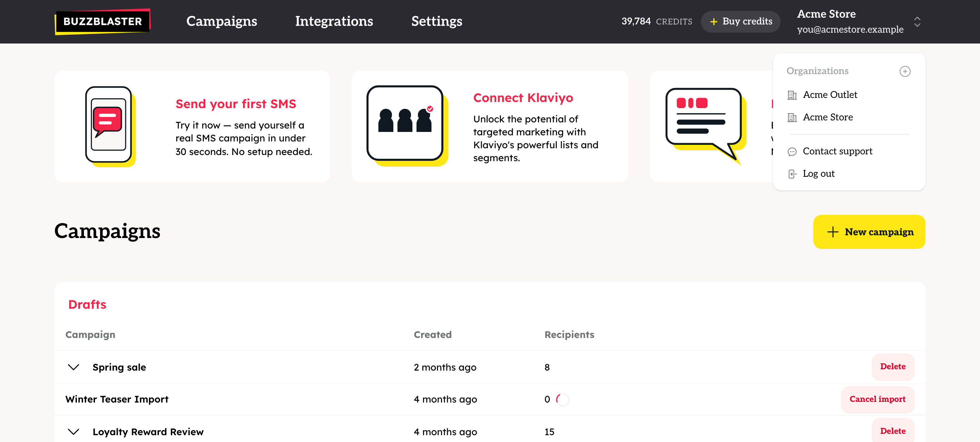Click the Buy credits button
Screen dimensions: 980x442
pos(740,22)
